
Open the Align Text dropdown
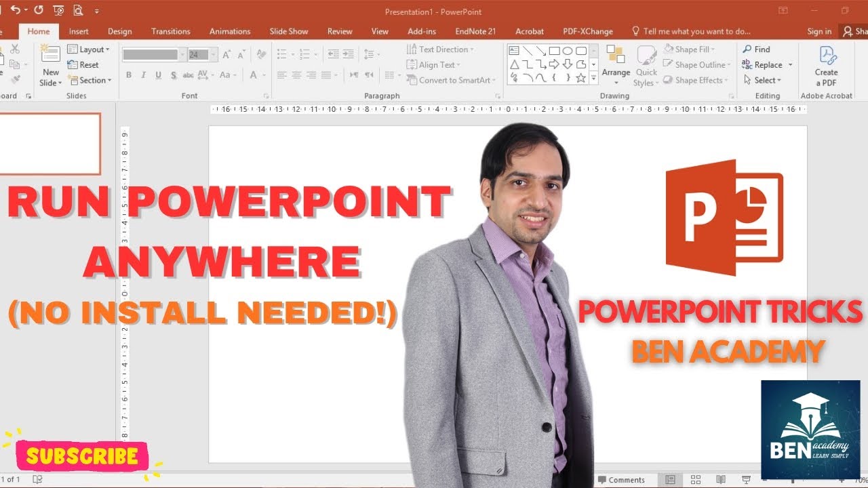[x=433, y=65]
